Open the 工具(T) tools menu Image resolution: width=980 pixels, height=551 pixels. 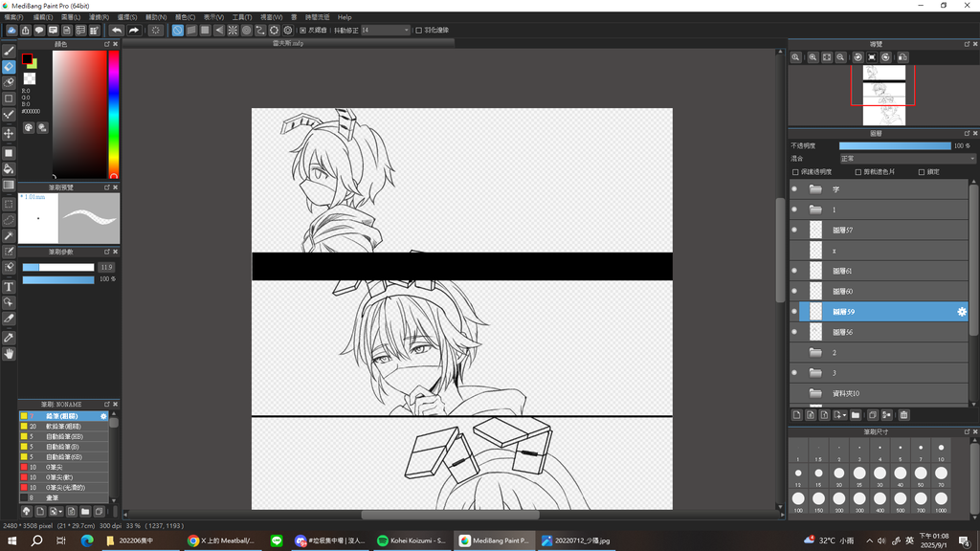point(242,17)
